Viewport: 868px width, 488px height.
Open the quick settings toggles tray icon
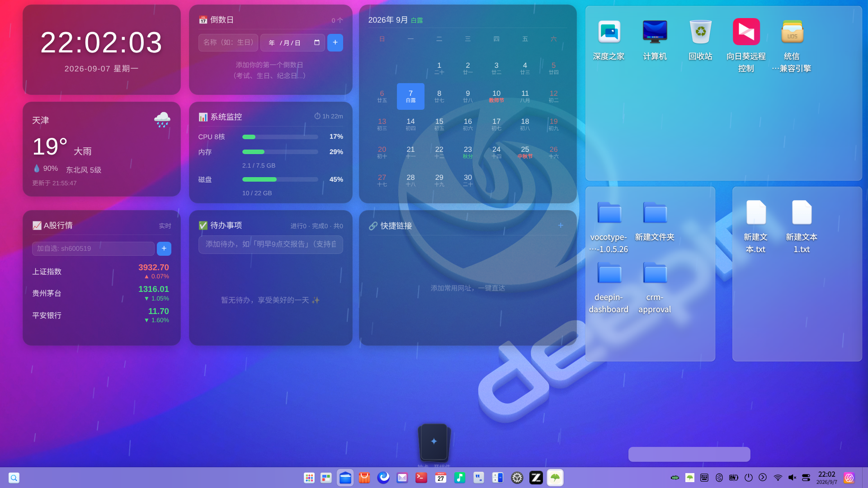pos(806,478)
